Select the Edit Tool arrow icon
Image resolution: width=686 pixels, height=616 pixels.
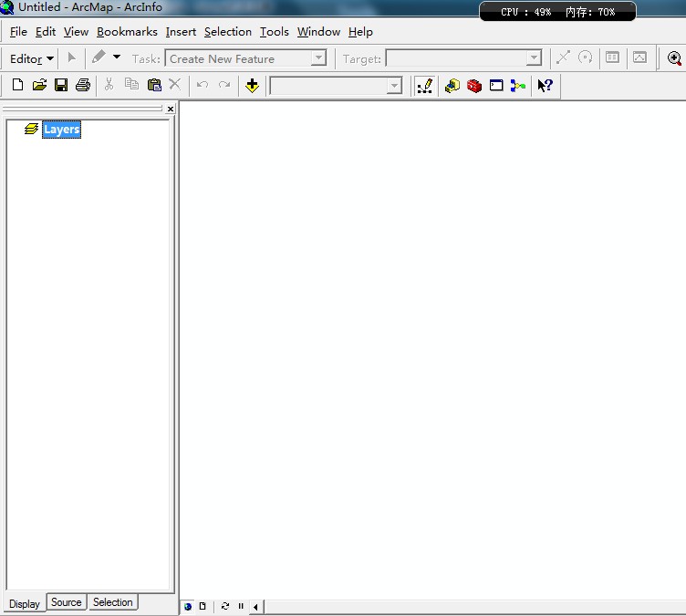click(72, 57)
